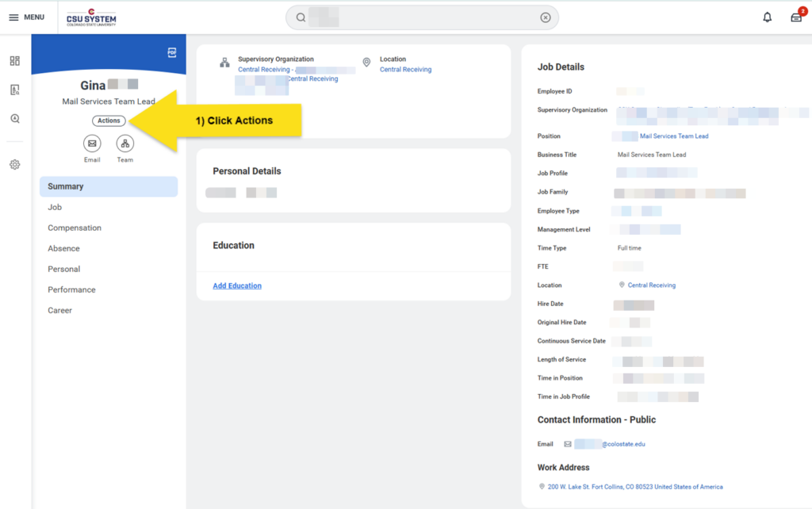Image resolution: width=812 pixels, height=509 pixels.
Task: Click the Business Title value Mail Services Team Lead
Action: [x=652, y=155]
